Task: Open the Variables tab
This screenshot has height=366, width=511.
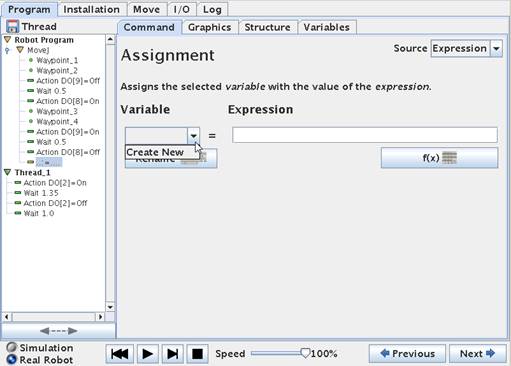Action: click(326, 27)
